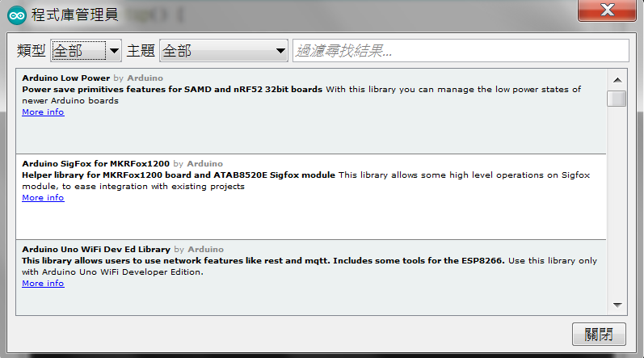The image size is (644, 358).
Task: Open More info link for Arduino Low Power
Action: click(43, 112)
